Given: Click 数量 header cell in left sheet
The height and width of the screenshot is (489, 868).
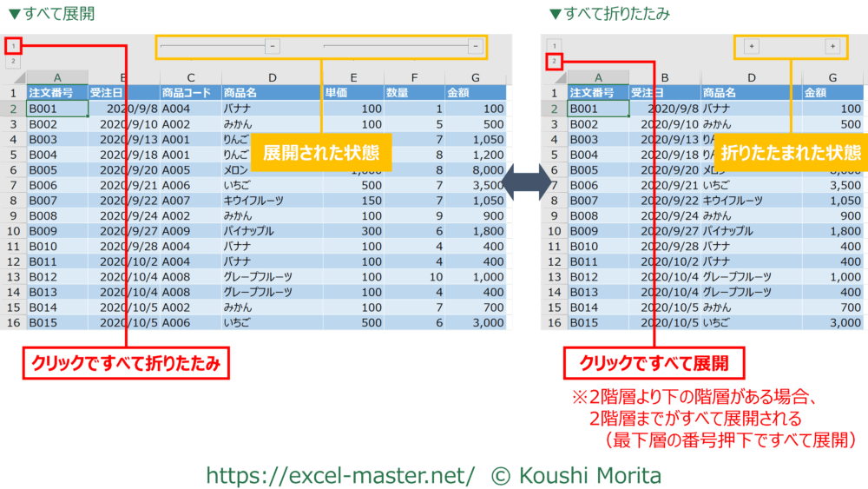Looking at the screenshot, I should (414, 93).
